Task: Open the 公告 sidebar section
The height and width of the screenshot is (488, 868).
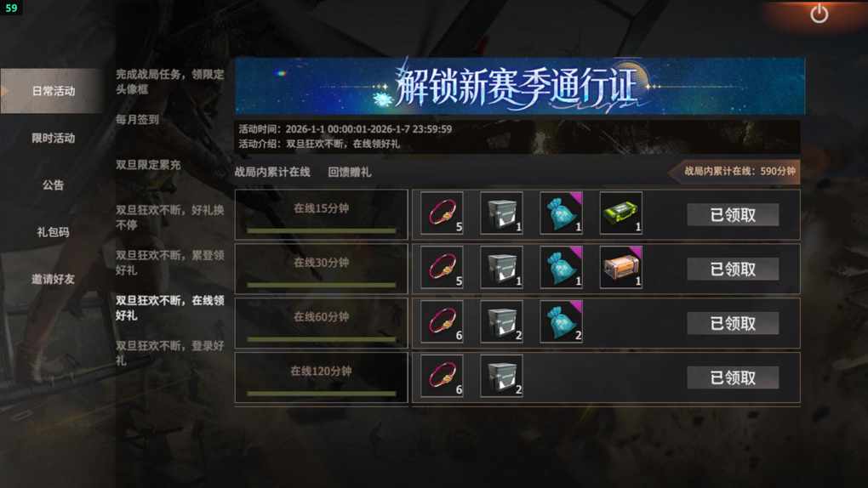Action: (x=53, y=184)
